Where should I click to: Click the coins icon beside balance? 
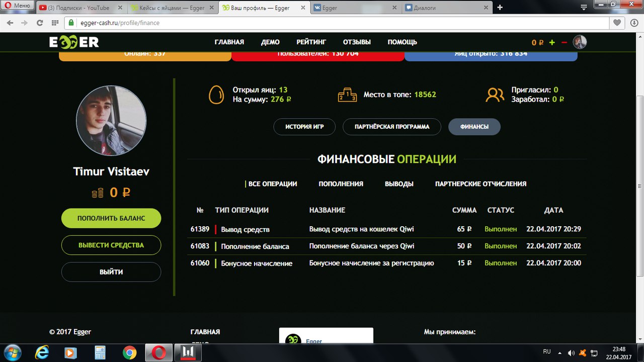pos(98,193)
